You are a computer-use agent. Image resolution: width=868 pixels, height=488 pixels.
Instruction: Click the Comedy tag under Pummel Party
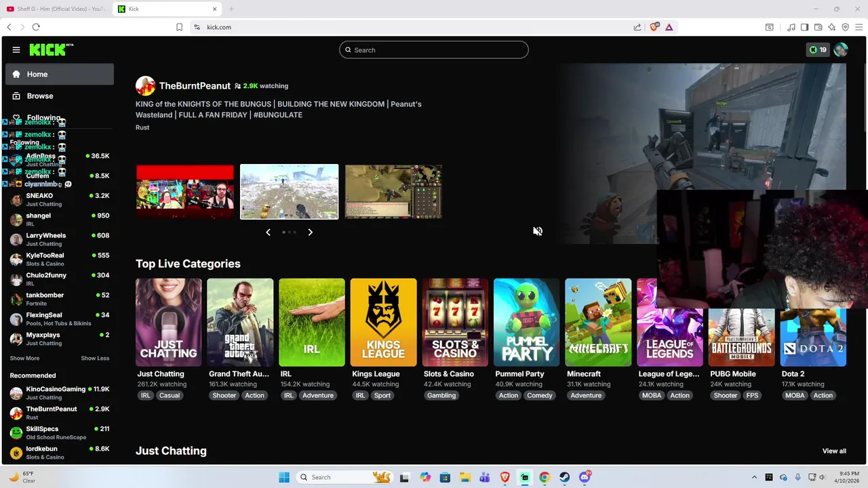(540, 395)
